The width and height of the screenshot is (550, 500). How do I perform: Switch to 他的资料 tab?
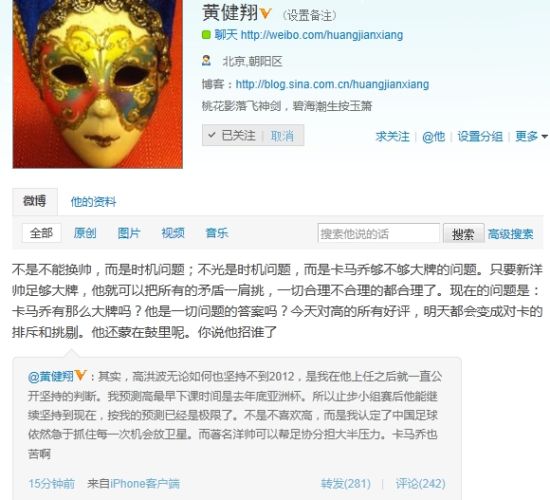click(93, 202)
